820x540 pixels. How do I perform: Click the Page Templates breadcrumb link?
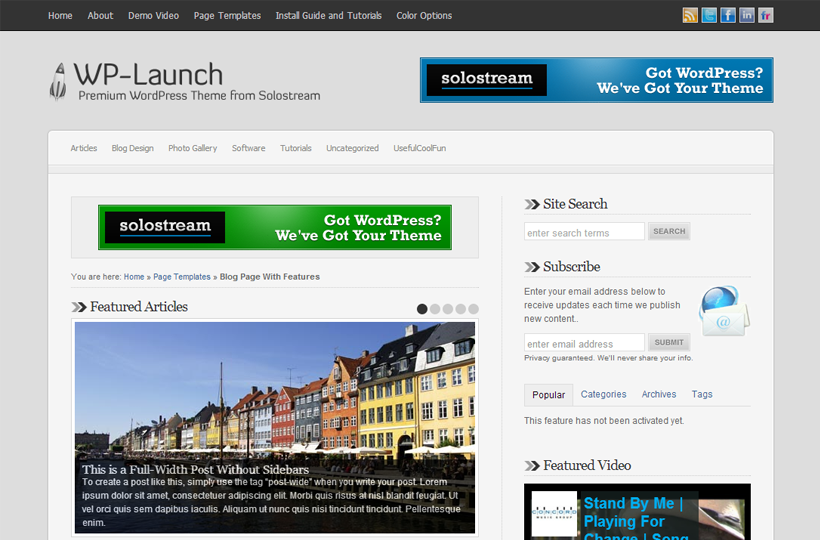181,277
